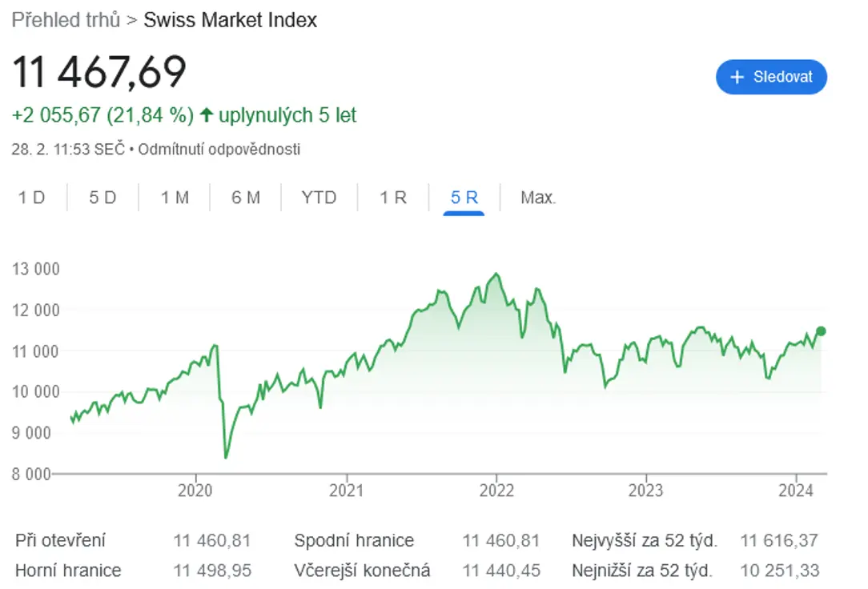This screenshot has height=589, width=868.
Task: Click the 2022 x-axis year marker
Action: click(x=496, y=490)
